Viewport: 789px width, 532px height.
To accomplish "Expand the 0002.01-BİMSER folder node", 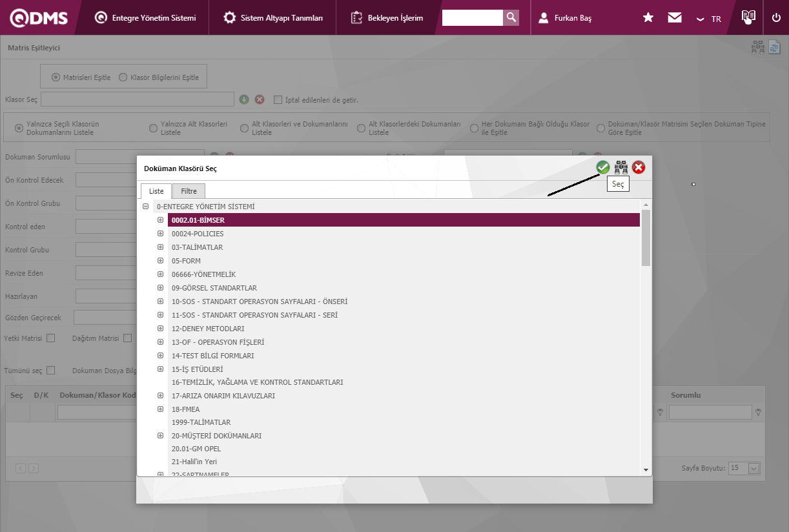I will [160, 220].
